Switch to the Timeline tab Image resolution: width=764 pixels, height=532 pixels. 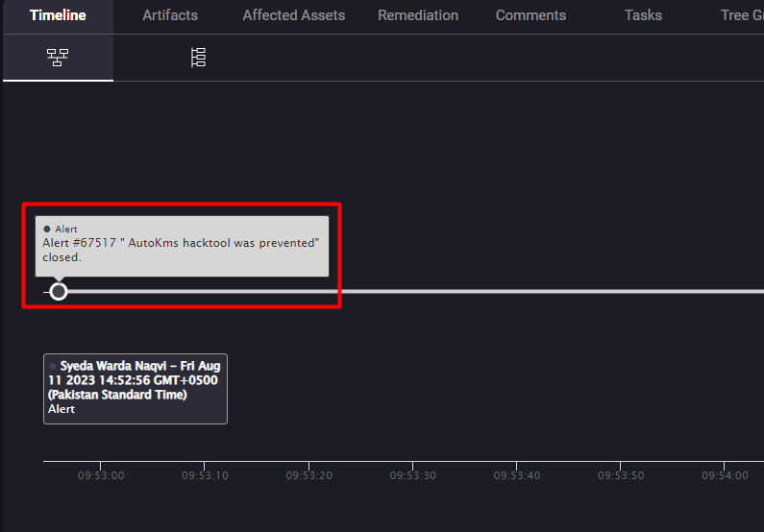pyautogui.click(x=58, y=15)
